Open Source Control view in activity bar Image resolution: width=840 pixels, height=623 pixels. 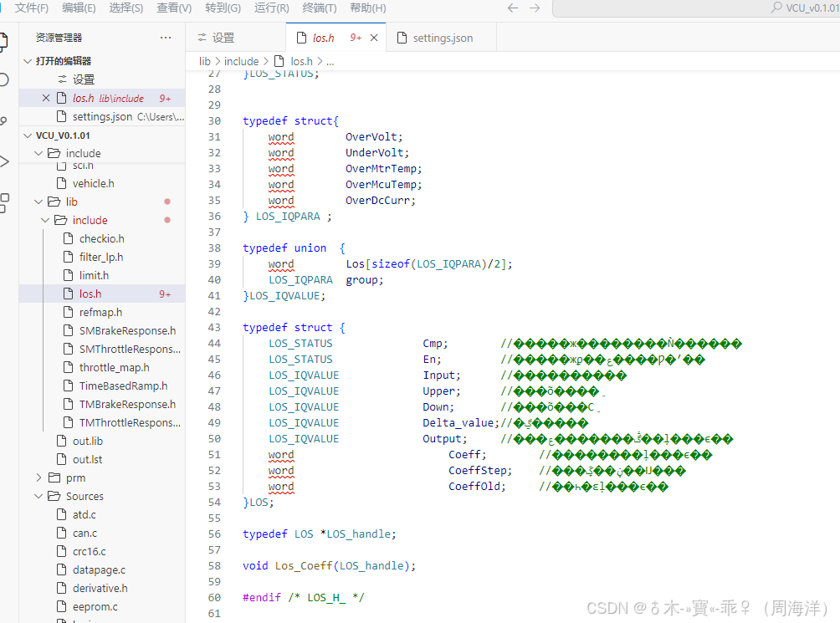click(3, 121)
